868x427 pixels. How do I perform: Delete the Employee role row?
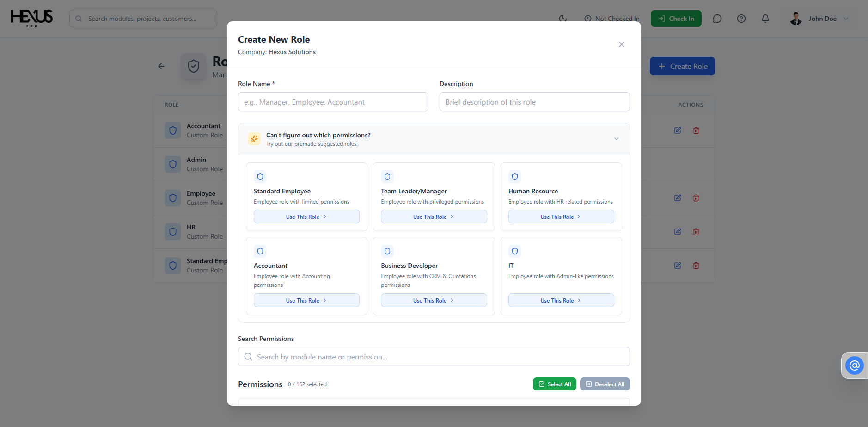click(x=696, y=198)
